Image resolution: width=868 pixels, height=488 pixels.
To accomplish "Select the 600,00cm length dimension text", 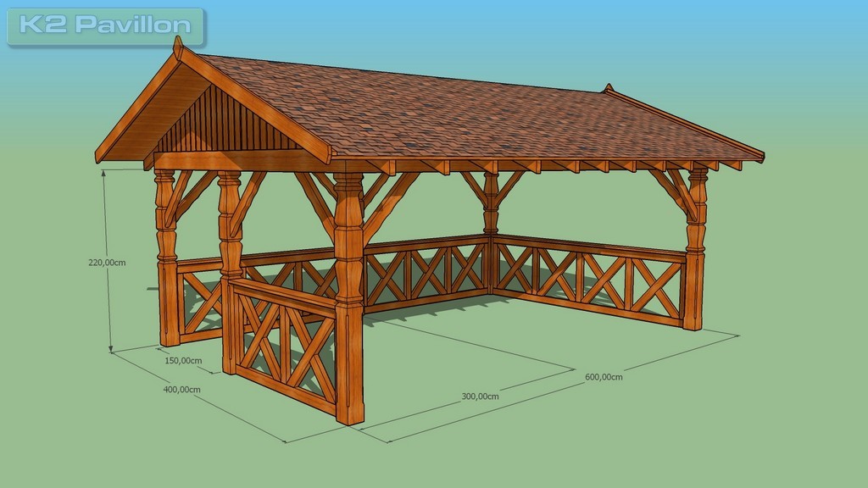I will coord(604,377).
